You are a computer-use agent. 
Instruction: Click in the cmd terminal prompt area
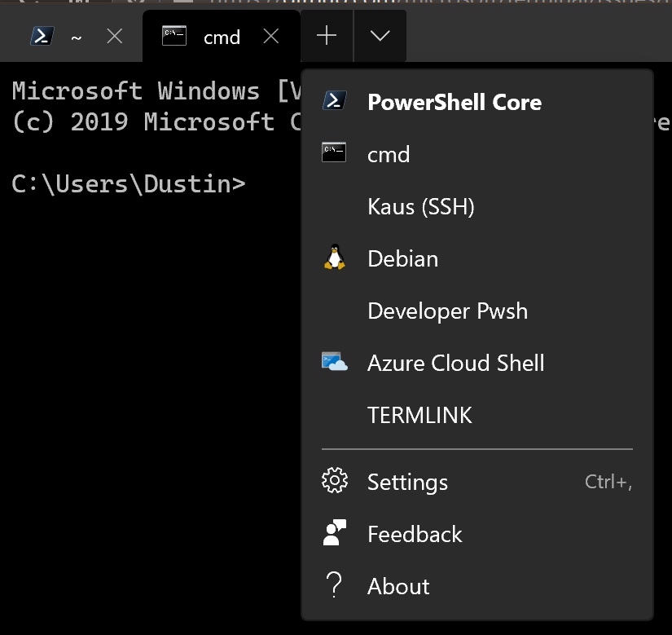(x=147, y=326)
